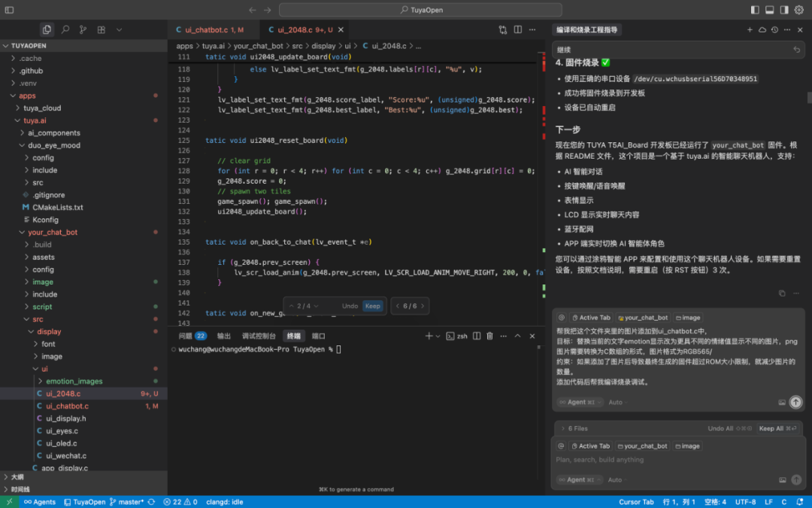This screenshot has width=812, height=508.
Task: Start new chat with plus icon
Action: click(750, 29)
